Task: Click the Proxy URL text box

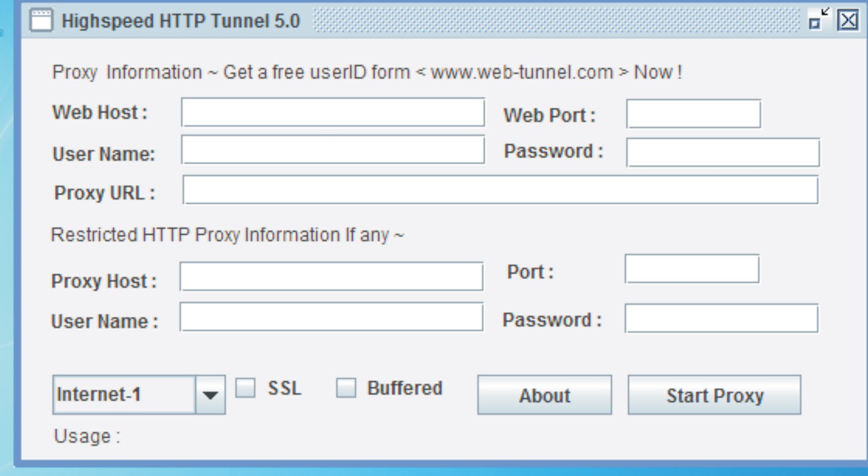Action: (x=500, y=190)
